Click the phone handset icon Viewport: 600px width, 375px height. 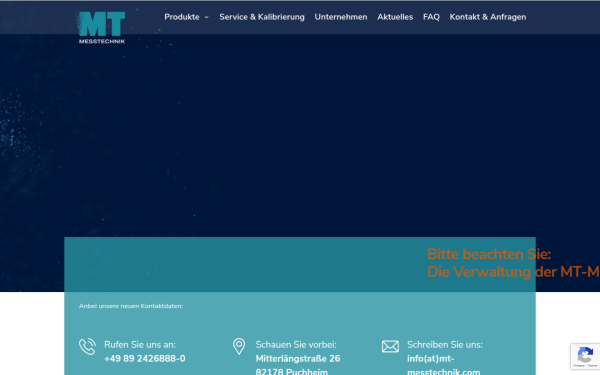point(87,347)
